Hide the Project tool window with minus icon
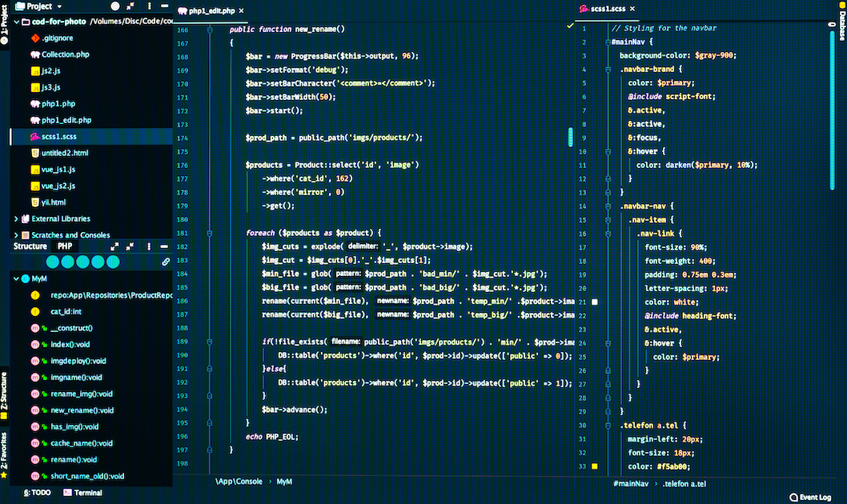The image size is (847, 504). (x=166, y=6)
